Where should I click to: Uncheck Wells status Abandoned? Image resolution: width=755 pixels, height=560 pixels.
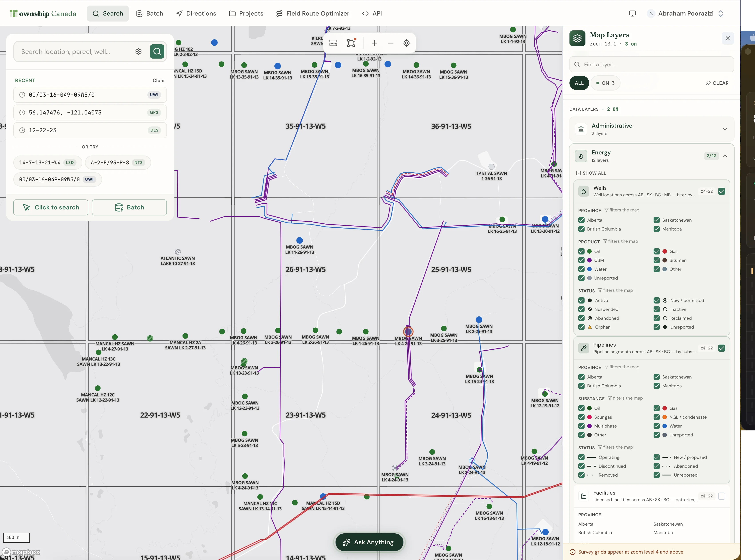click(581, 318)
